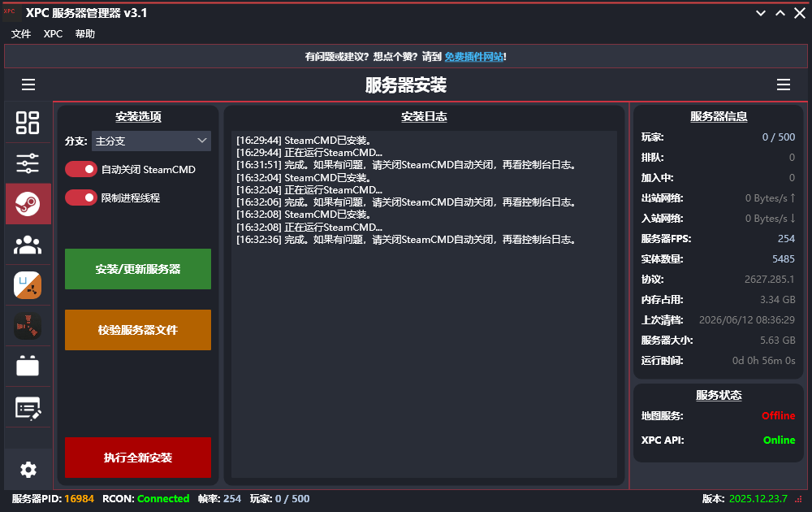Click the title bar down chevron
This screenshot has width=812, height=512.
tap(761, 13)
